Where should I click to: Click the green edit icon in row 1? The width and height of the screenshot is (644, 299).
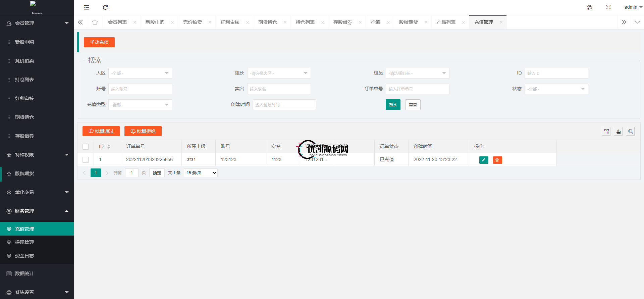pos(483,160)
